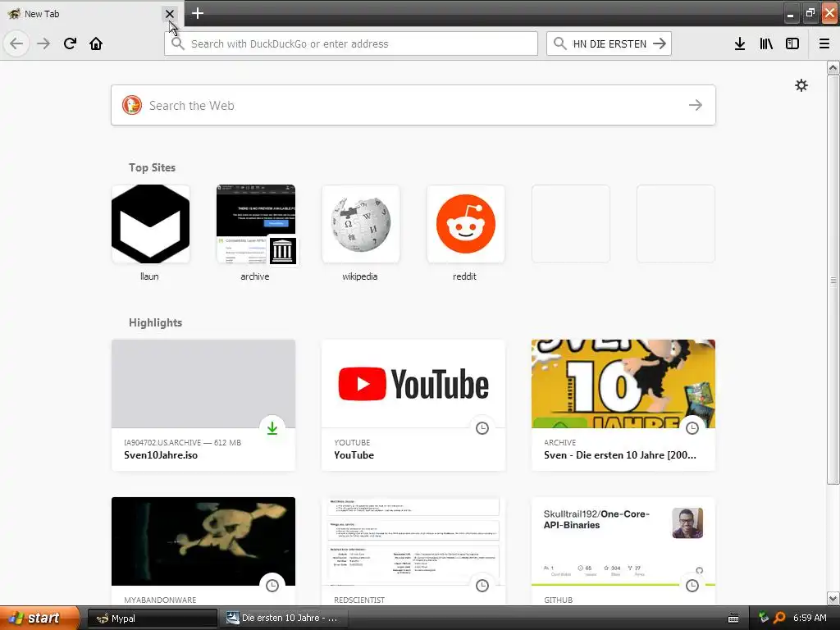Open a new tab with the plus button
The width and height of the screenshot is (840, 630).
coord(198,13)
